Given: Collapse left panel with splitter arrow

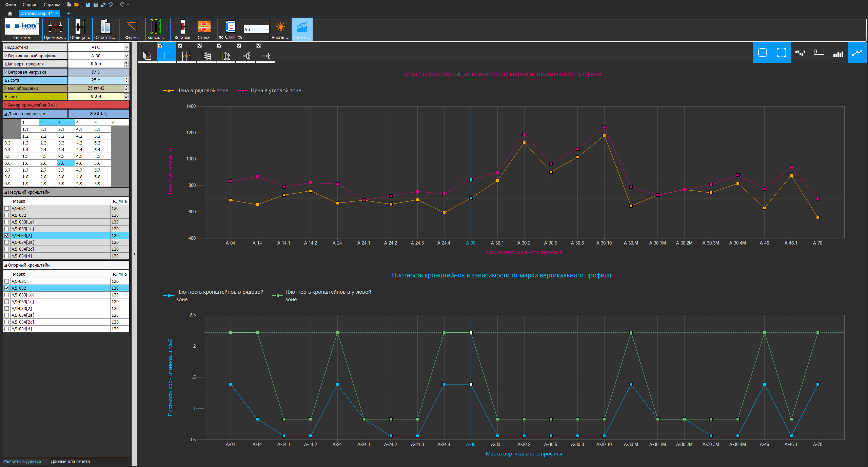Looking at the screenshot, I should [134, 254].
